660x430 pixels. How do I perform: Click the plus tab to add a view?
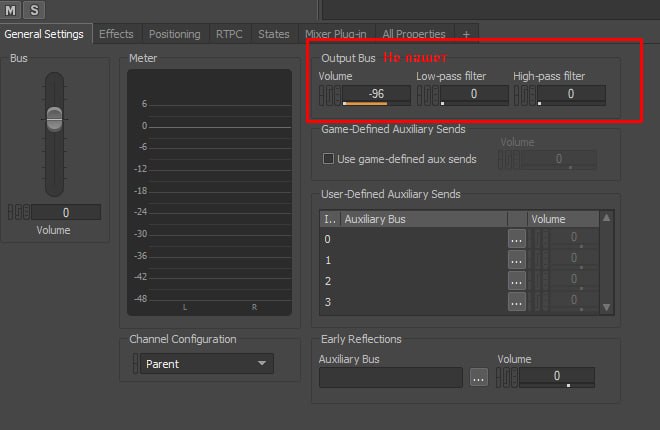click(x=466, y=34)
